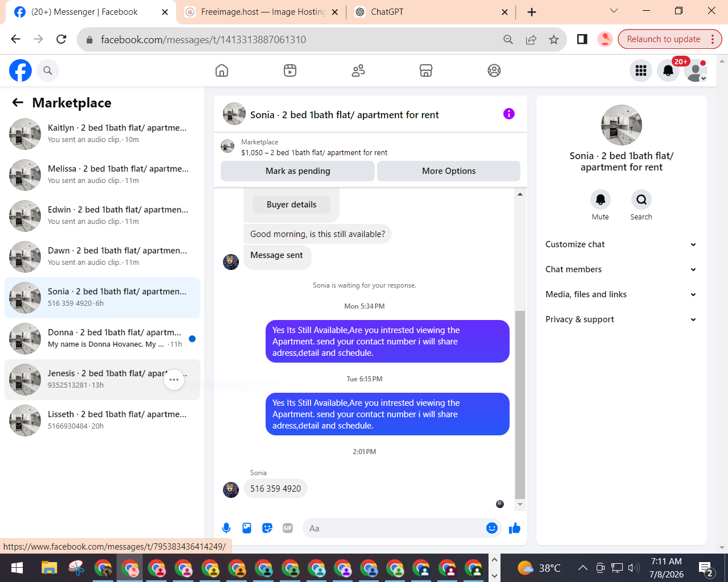Click Mark as pending button
The width and height of the screenshot is (728, 582).
[x=297, y=171]
